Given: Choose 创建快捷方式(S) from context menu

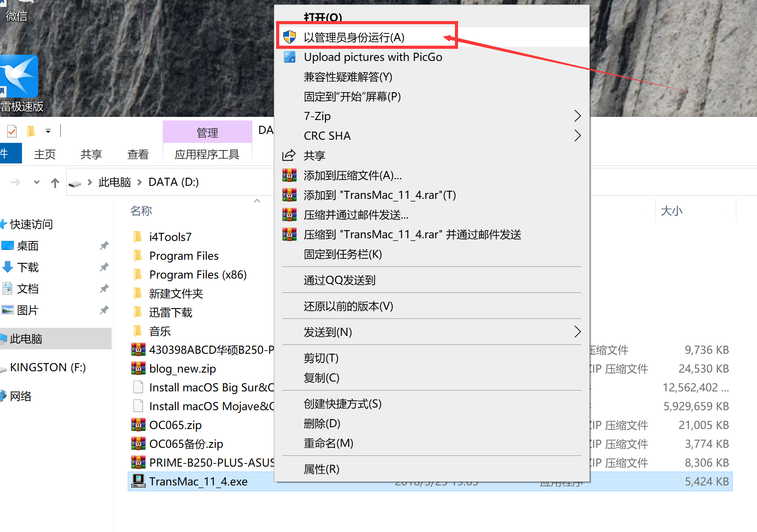Looking at the screenshot, I should (432, 403).
